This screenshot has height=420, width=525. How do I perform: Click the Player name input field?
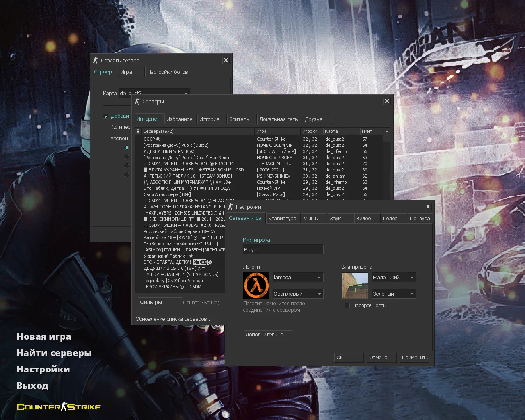pos(283,249)
